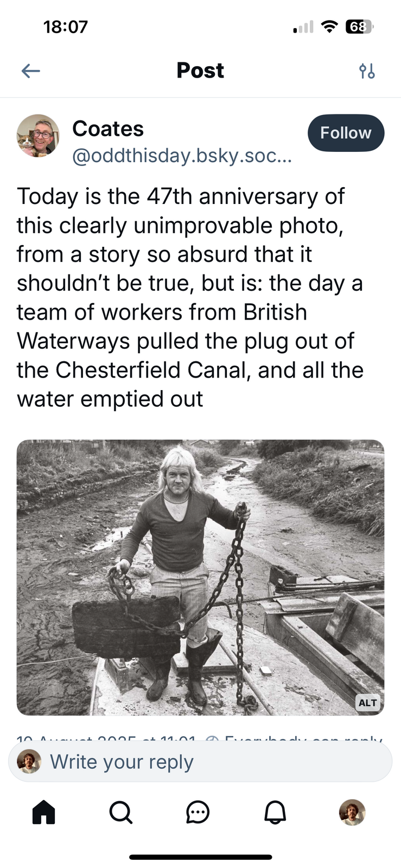The height and width of the screenshot is (868, 401).
Task: Open thread display settings icon
Action: pos(367,71)
